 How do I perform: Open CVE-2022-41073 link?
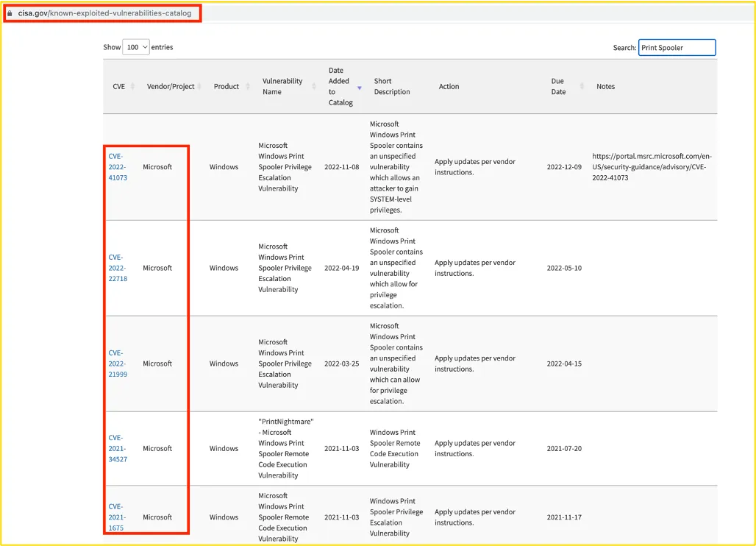click(118, 167)
